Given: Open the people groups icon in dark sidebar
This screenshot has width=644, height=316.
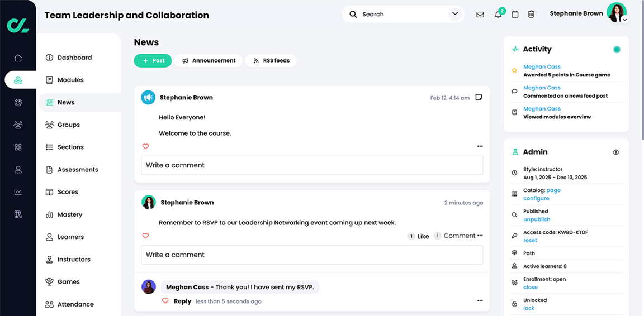Looking at the screenshot, I should (18, 125).
